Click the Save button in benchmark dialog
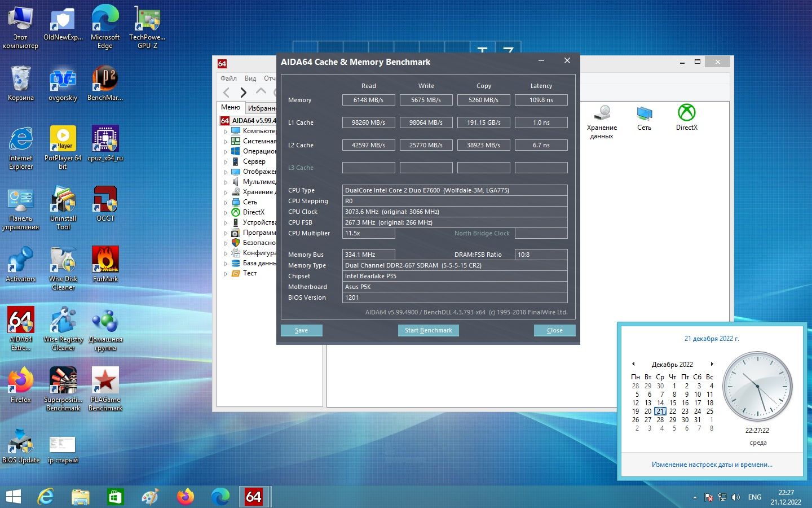 pos(301,330)
